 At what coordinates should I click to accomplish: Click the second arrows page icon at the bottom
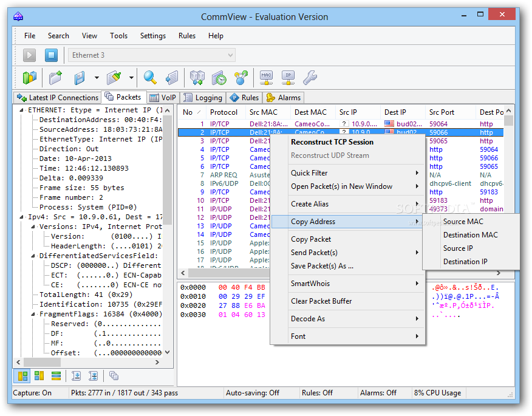click(x=93, y=376)
